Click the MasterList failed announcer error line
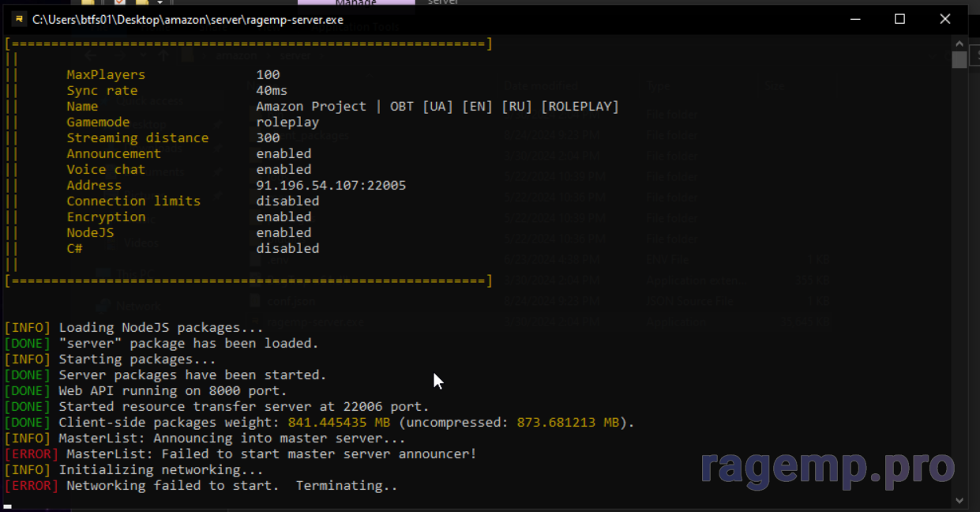The height and width of the screenshot is (512, 980). 271,454
